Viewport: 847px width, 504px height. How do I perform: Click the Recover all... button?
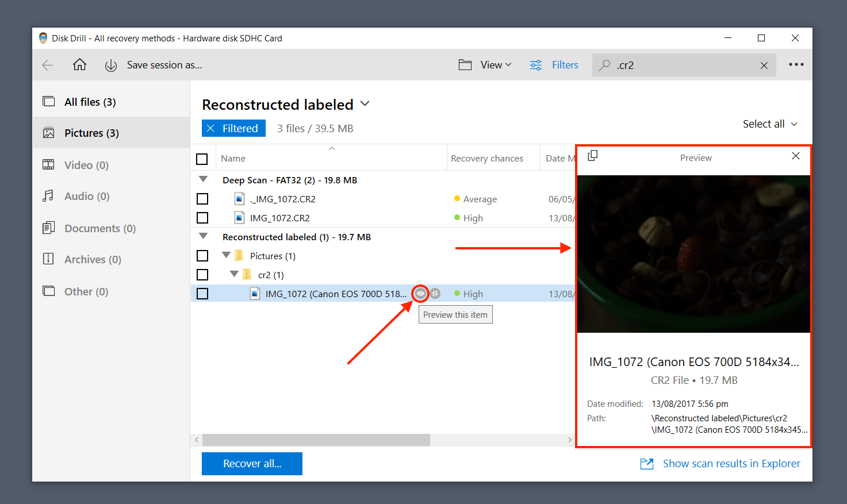[252, 464]
